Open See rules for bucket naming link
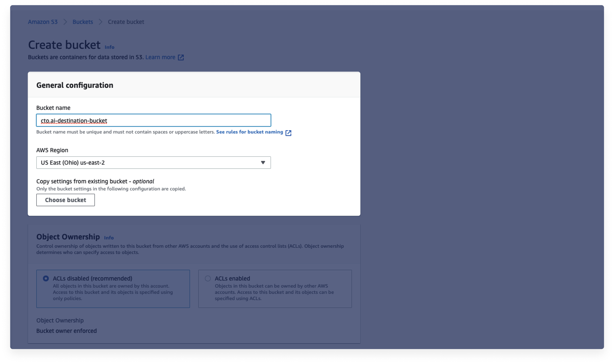 click(x=250, y=132)
